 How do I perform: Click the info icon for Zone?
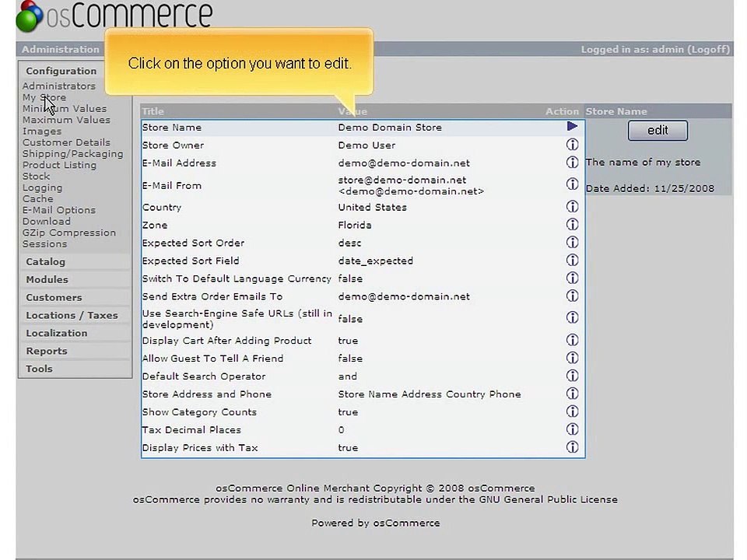(x=572, y=225)
